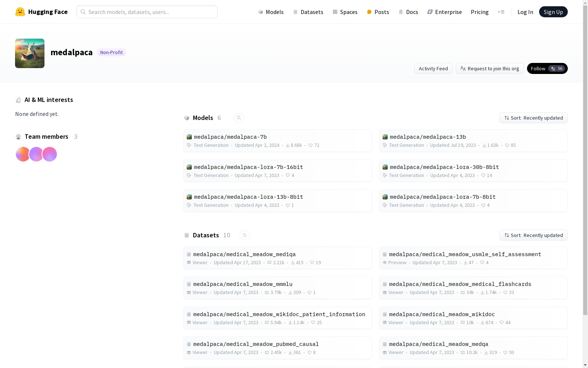Go to Models in top navigation
The image size is (588, 368).
pos(271,12)
